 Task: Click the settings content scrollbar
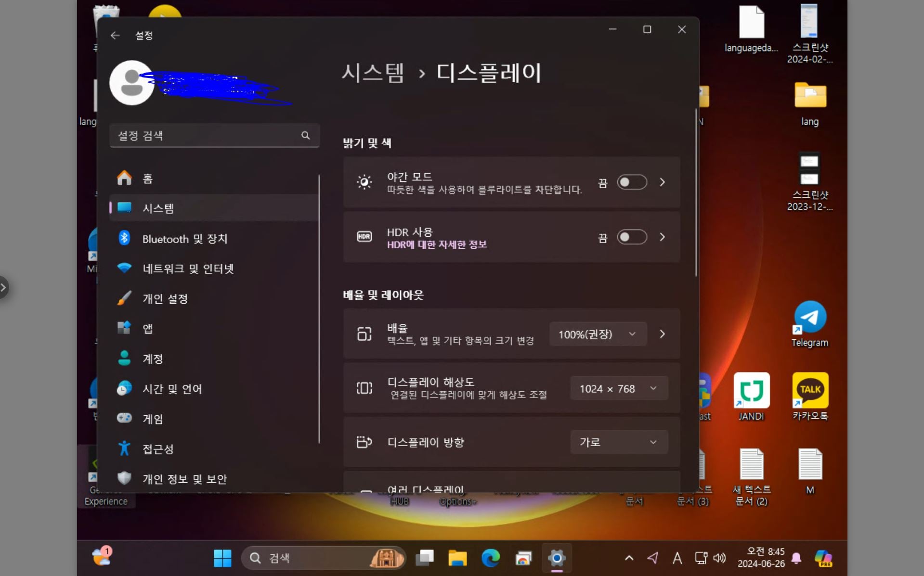pyautogui.click(x=696, y=192)
